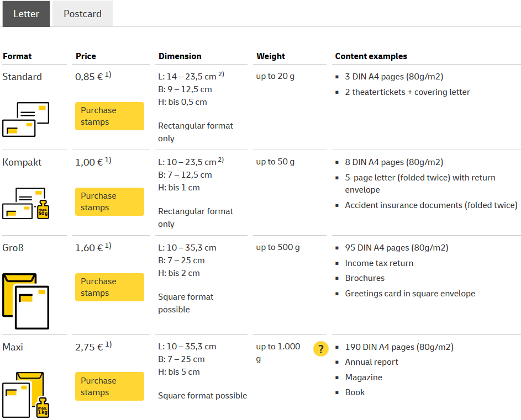Purchase stamps for Kompakt letter

[x=109, y=202]
